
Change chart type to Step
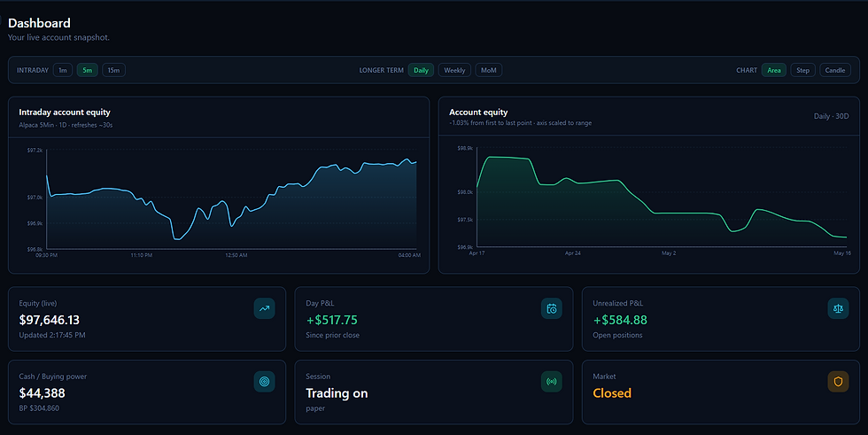click(802, 70)
